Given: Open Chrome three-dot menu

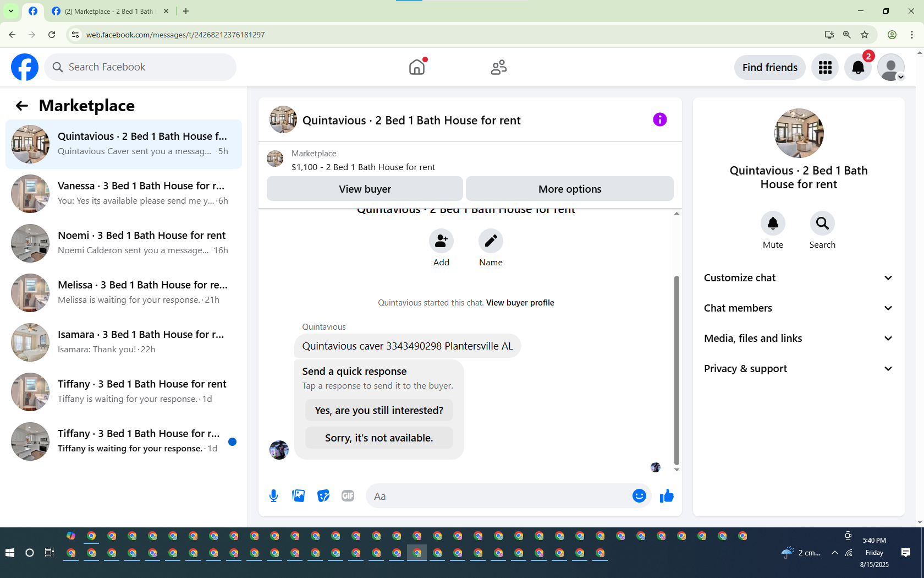Looking at the screenshot, I should coord(912,35).
